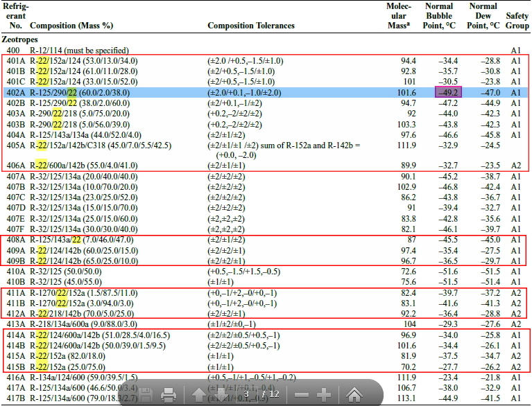Click composition 'R-32/125 (50.0/50.0)'

(66, 272)
